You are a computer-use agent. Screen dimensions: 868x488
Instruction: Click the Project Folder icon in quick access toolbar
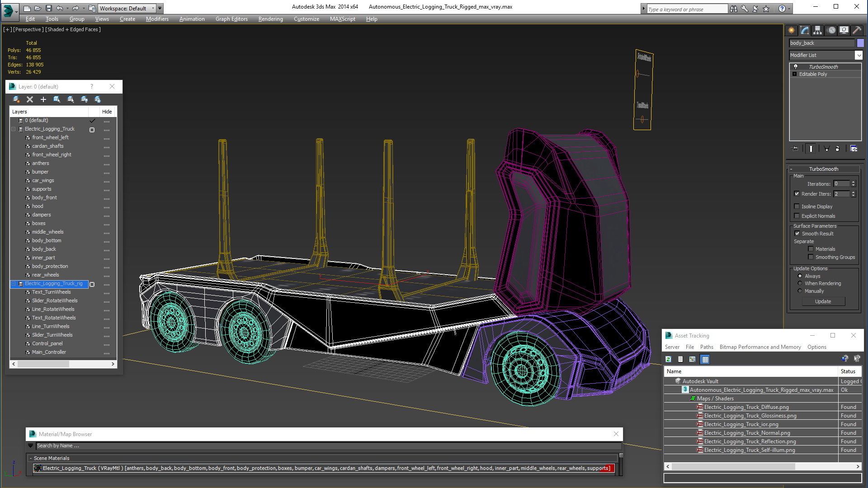(92, 8)
